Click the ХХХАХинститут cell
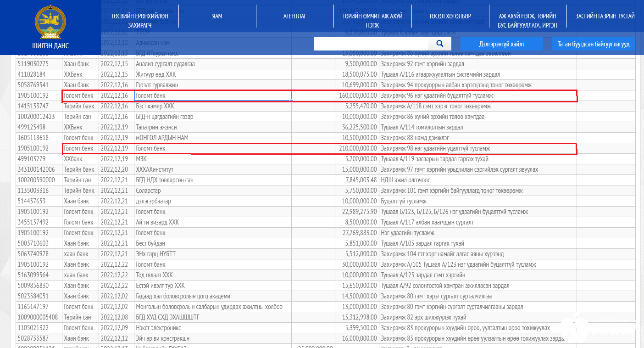The image size is (644, 348). pos(213,169)
